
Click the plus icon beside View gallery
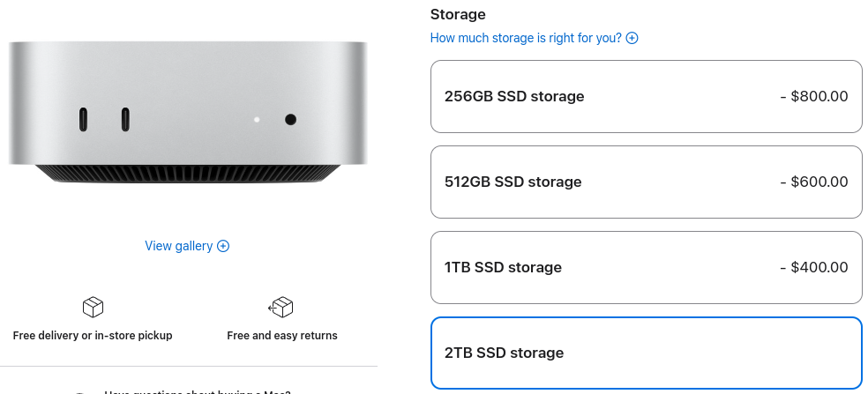coord(223,246)
